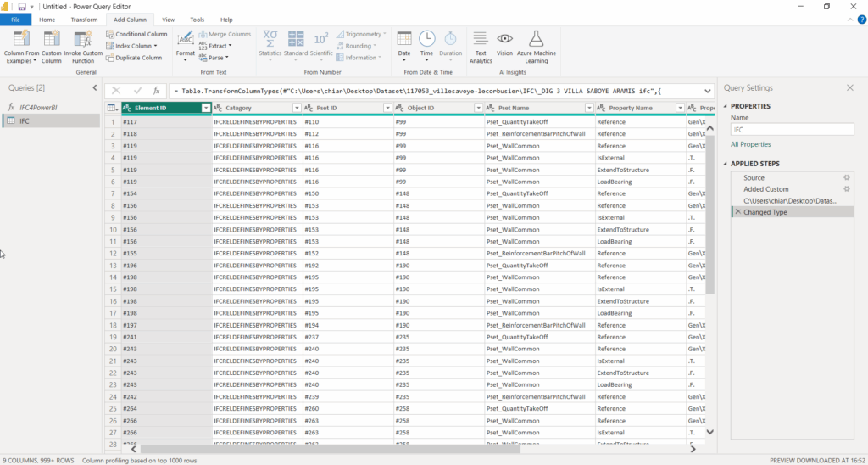This screenshot has width=868, height=465.
Task: Open settings gear for Source step
Action: click(x=846, y=177)
